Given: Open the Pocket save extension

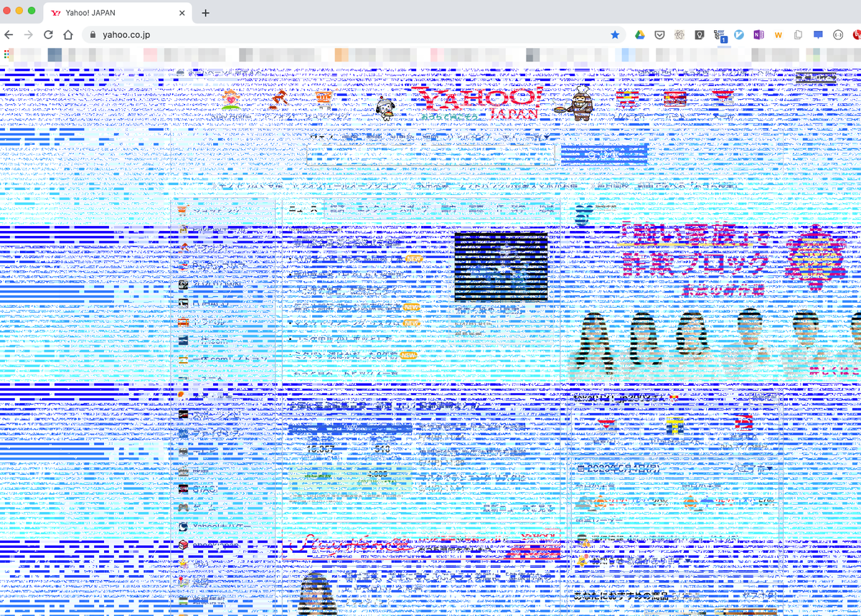Looking at the screenshot, I should (659, 34).
